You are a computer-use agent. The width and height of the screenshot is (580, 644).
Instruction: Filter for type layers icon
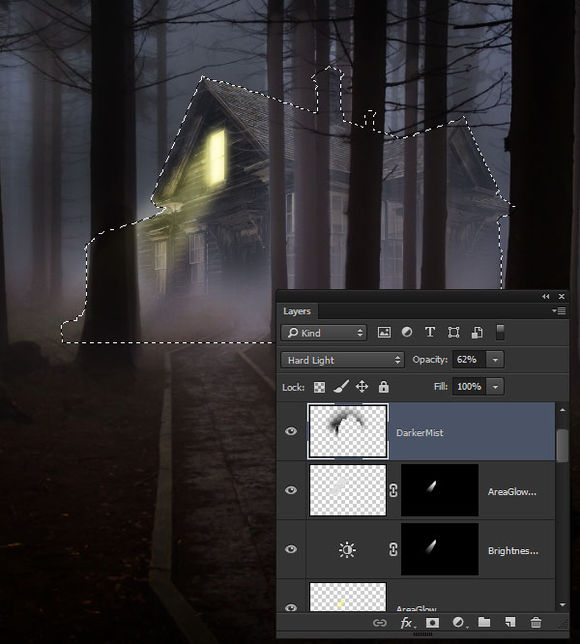coord(430,332)
